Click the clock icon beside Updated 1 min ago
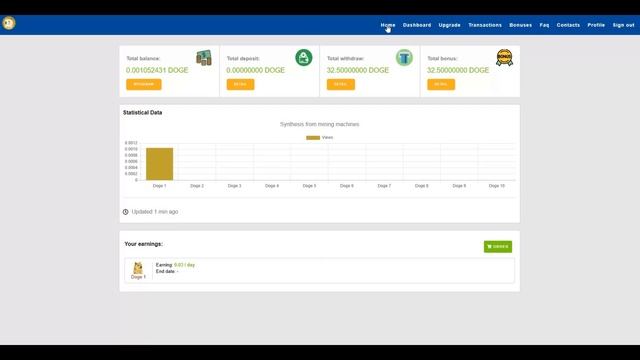 click(126, 212)
